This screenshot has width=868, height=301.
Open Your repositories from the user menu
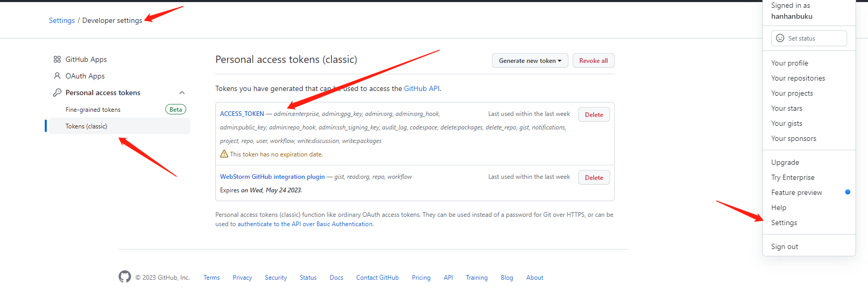(798, 78)
